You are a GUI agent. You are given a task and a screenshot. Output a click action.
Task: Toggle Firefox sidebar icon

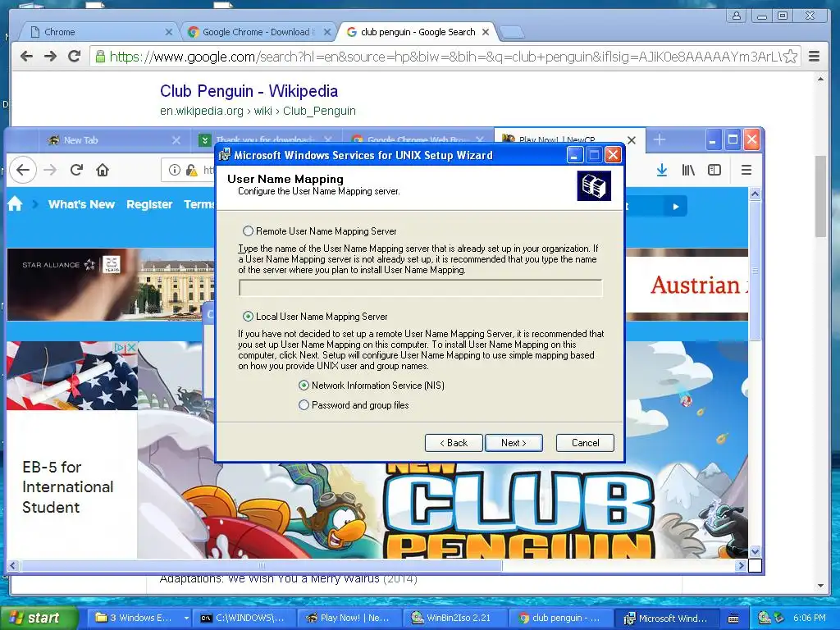[x=714, y=171]
